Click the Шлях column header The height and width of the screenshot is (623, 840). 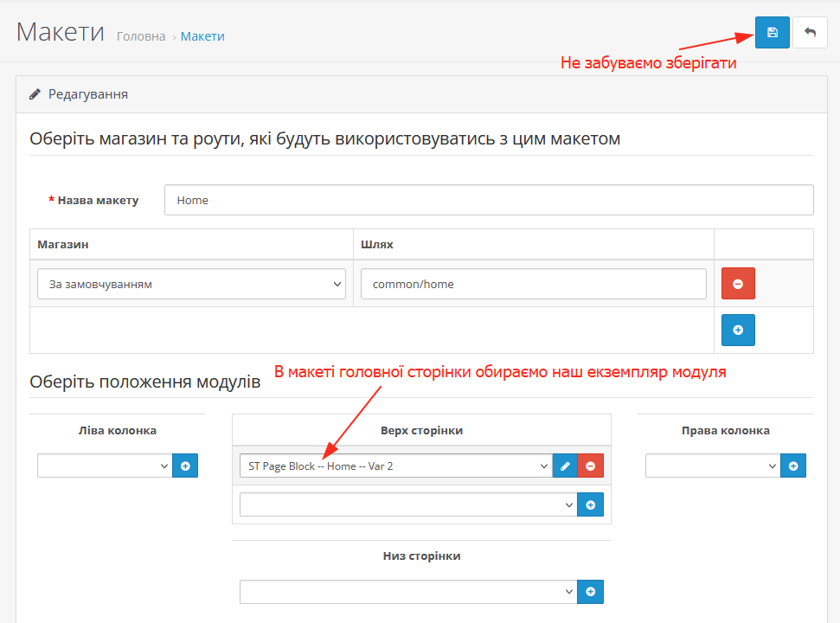[x=376, y=244]
